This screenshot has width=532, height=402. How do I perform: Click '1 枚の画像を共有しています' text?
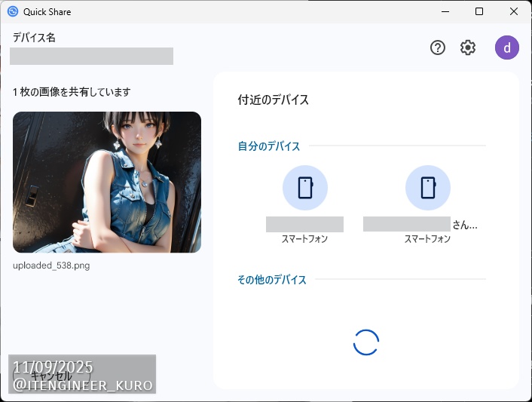click(x=72, y=92)
